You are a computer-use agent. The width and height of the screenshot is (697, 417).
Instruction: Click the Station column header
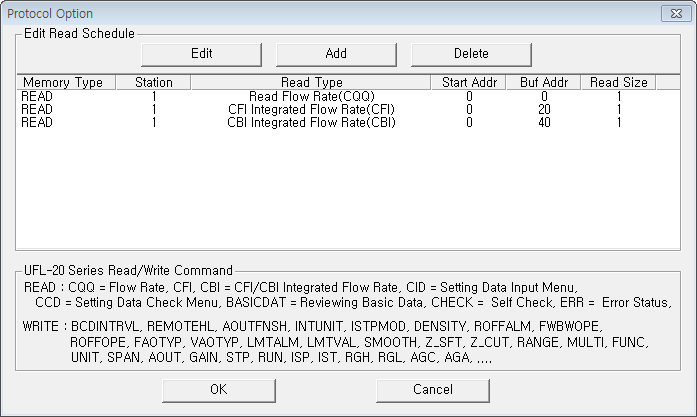[x=153, y=82]
